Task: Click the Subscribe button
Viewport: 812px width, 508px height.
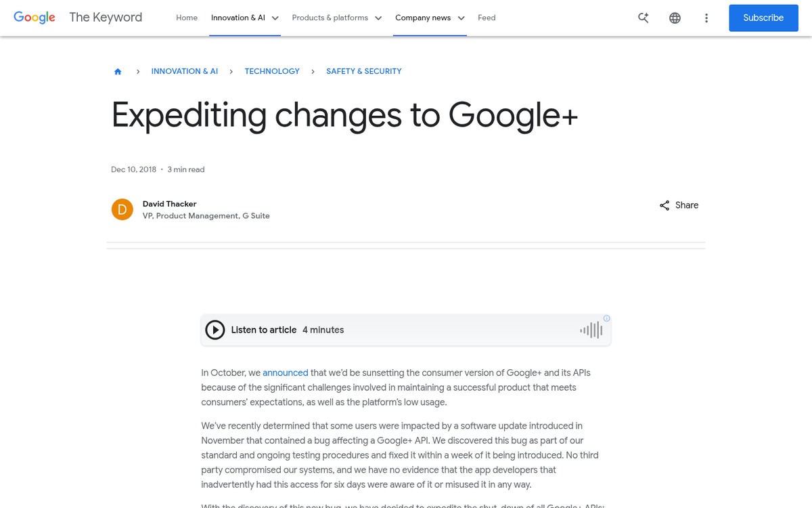Action: pos(763,18)
